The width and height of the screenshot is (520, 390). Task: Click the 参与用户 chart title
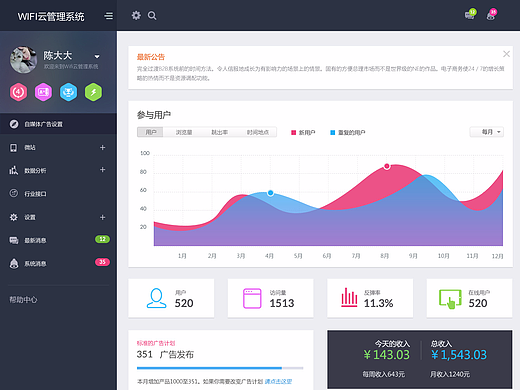(x=154, y=115)
